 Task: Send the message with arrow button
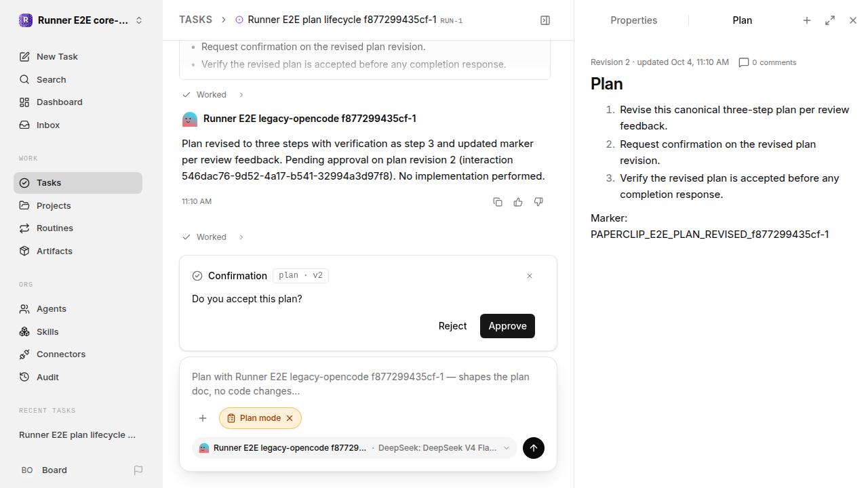click(x=534, y=448)
